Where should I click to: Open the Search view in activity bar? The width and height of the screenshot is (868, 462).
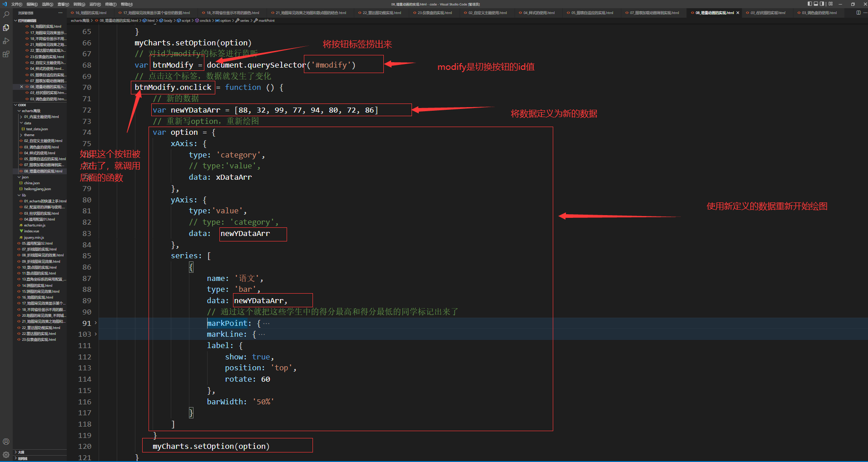6,15
